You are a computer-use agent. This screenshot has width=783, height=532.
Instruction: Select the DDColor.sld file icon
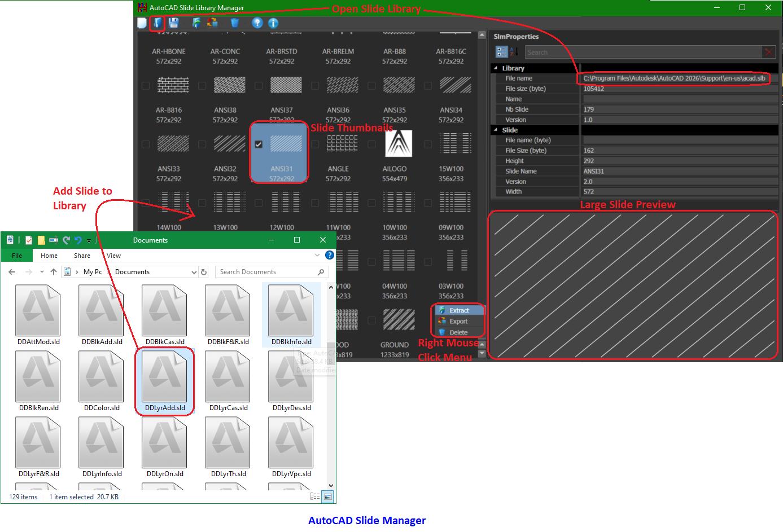102,375
